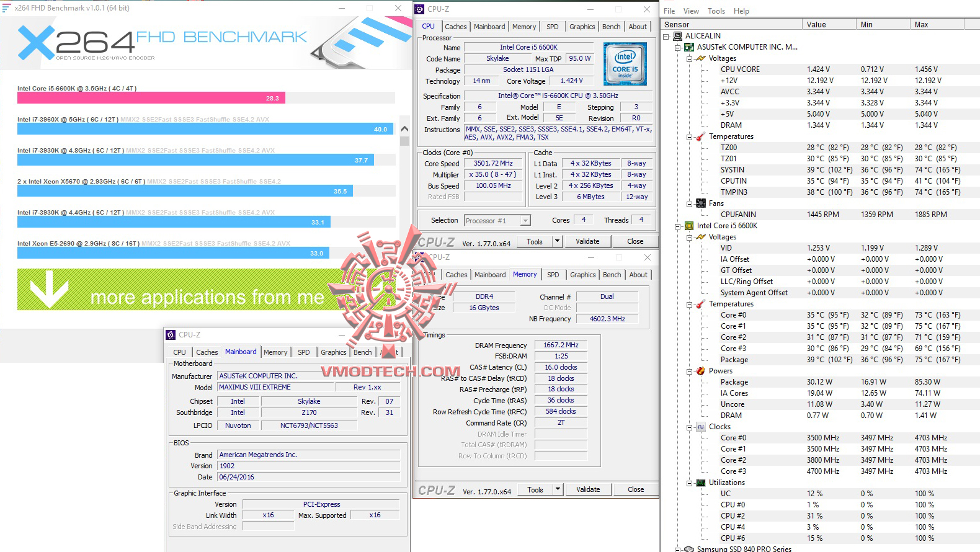Collapse the Powers node
The height and width of the screenshot is (552, 980).
(x=689, y=372)
